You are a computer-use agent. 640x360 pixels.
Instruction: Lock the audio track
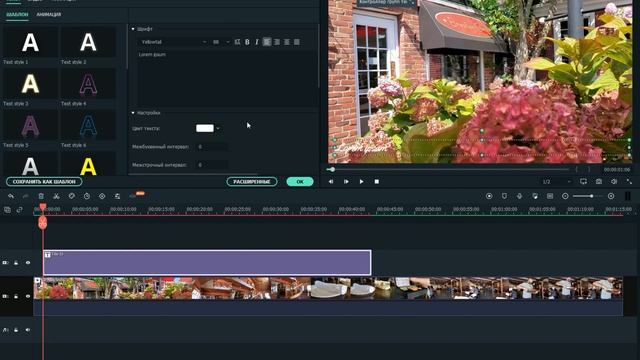[16, 330]
